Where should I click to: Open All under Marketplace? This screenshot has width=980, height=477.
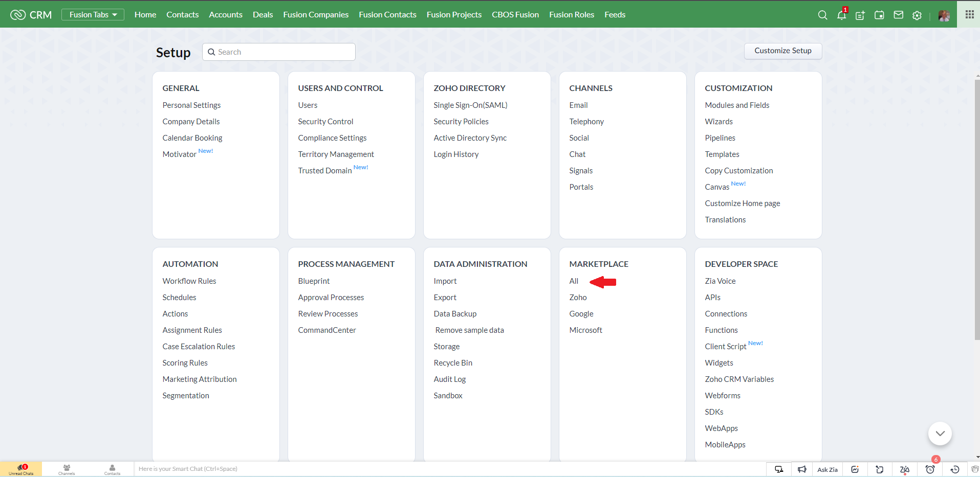point(574,281)
